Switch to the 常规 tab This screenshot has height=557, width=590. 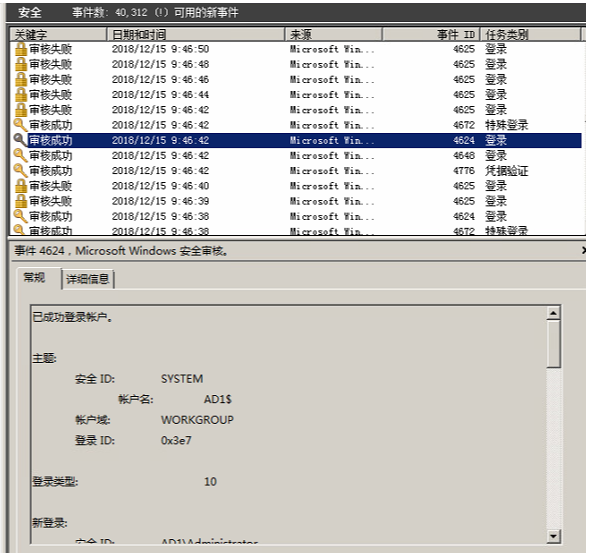point(34,277)
